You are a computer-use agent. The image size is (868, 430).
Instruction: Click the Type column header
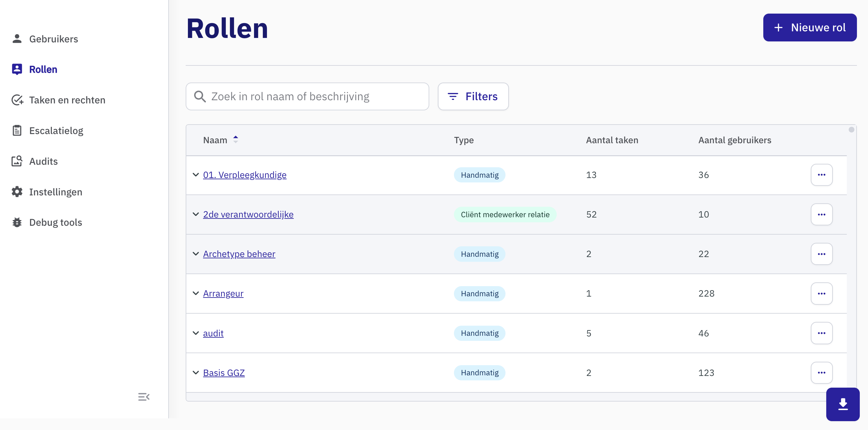[464, 140]
